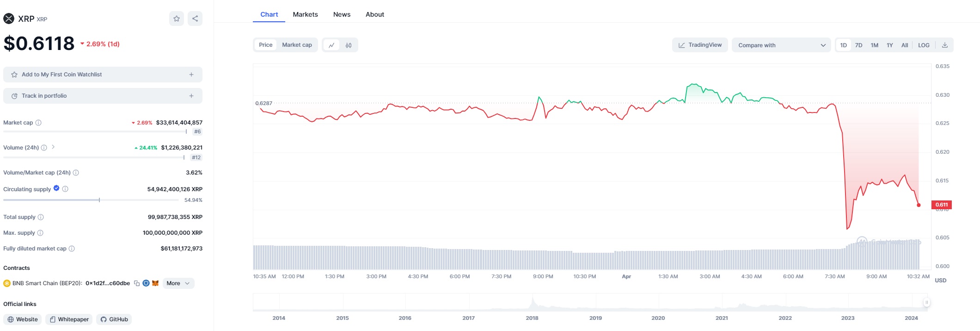Click the 54,942,400,126 XRP supply value
This screenshot has width=980, height=331.
click(x=175, y=189)
